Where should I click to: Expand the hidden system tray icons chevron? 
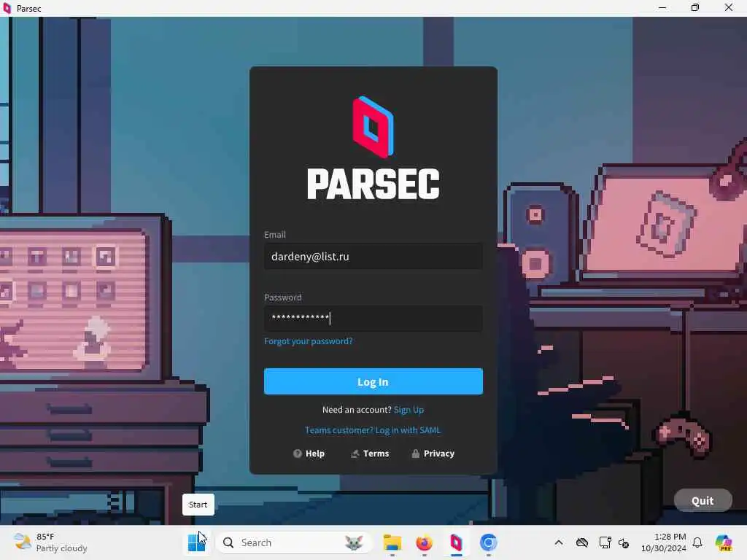click(x=559, y=542)
